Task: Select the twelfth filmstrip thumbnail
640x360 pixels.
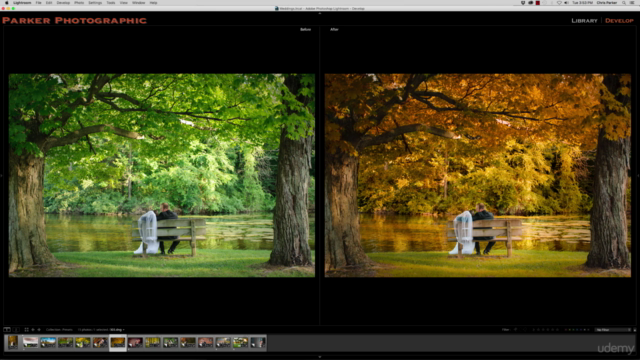Action: click(205, 342)
